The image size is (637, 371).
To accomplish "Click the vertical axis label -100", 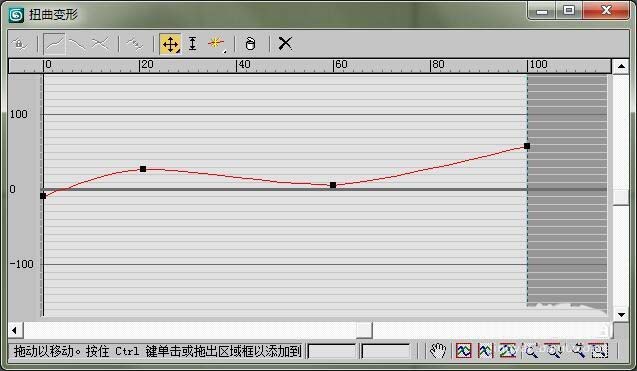I will 22,264.
